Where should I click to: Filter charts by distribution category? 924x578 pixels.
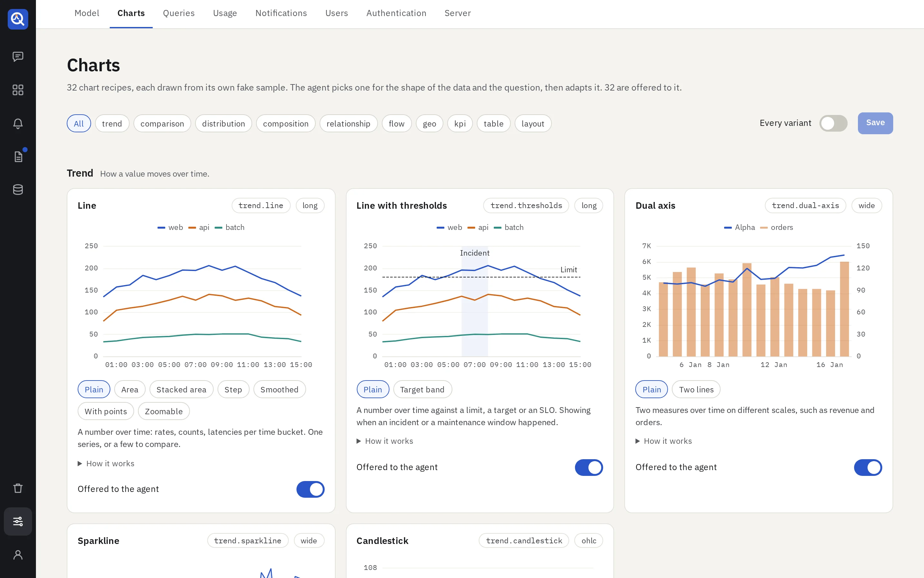[223, 124]
